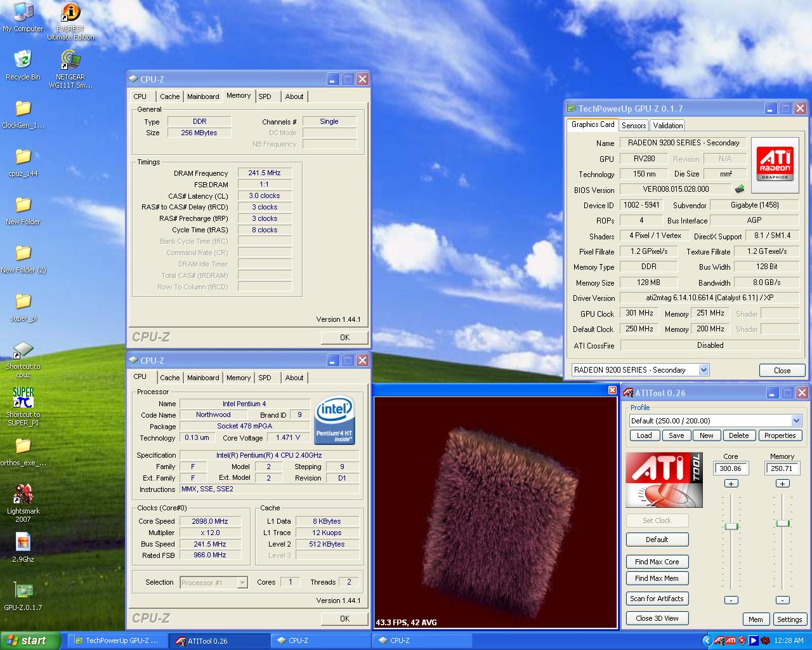Viewport: 812px width, 650px height.
Task: Open the GPU-Z.0.1.7 desktop icon
Action: pyautogui.click(x=23, y=590)
